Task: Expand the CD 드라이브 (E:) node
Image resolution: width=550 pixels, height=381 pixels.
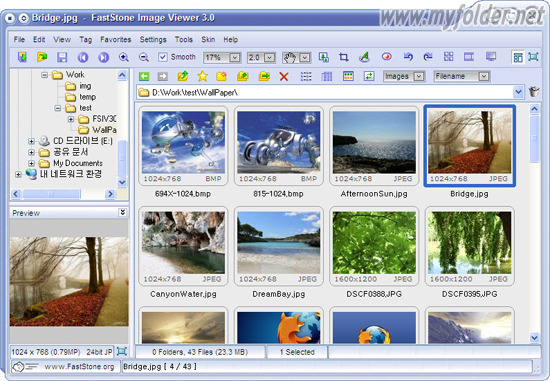Action: tap(31, 141)
